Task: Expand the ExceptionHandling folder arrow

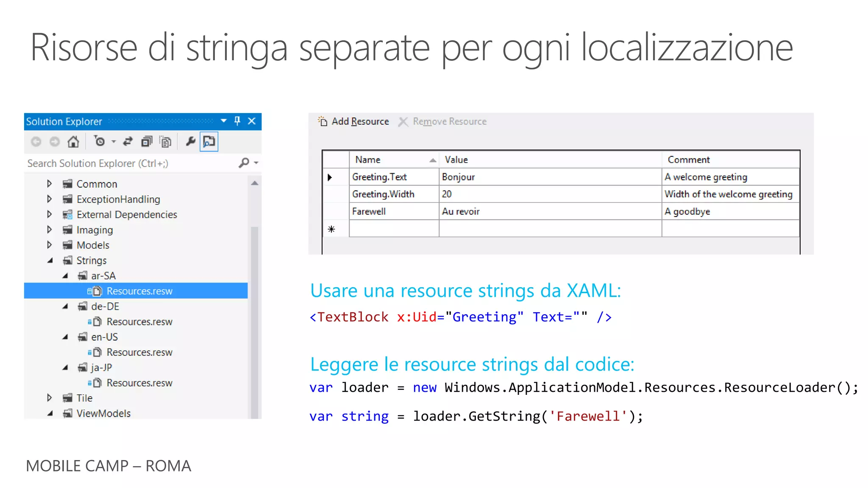Action: tap(49, 199)
